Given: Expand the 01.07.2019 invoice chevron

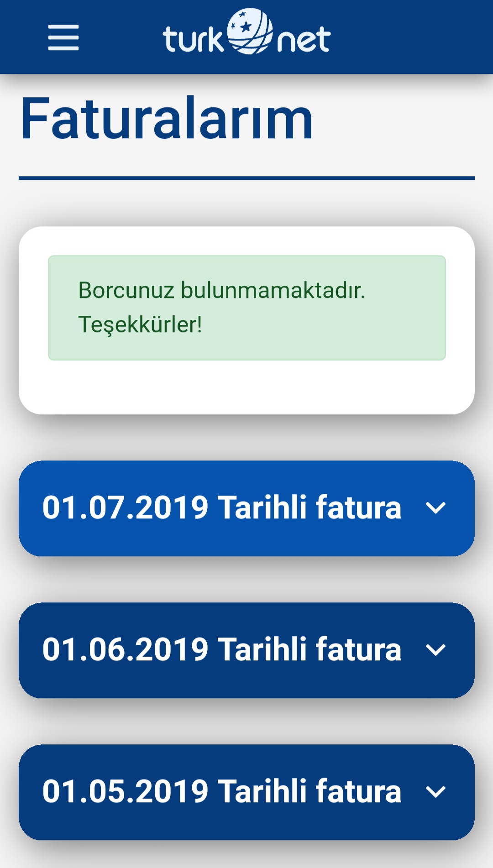Looking at the screenshot, I should point(435,508).
